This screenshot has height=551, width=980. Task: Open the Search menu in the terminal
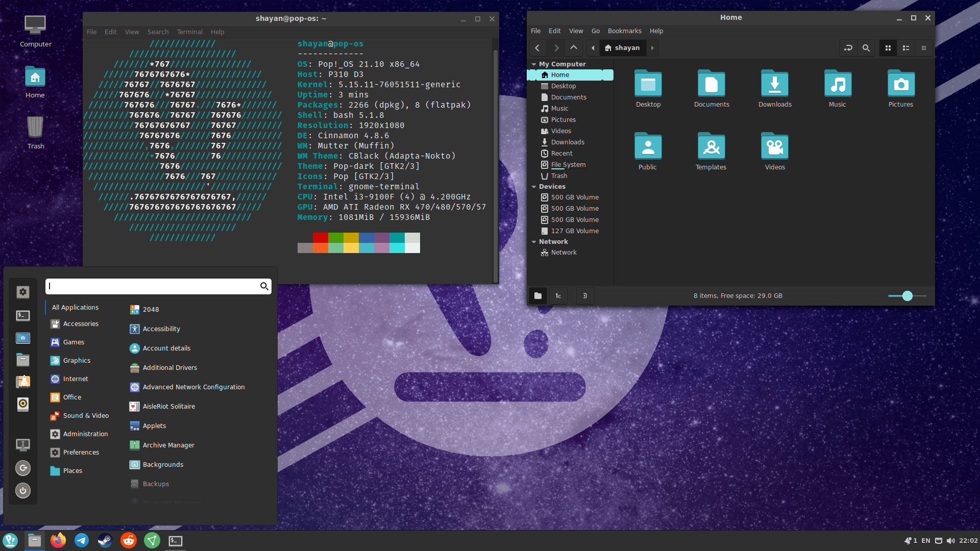click(x=158, y=32)
